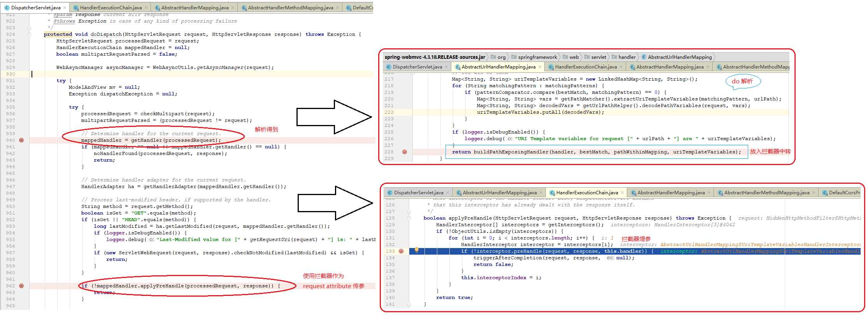Click the web folder breadcrumb

click(570, 57)
